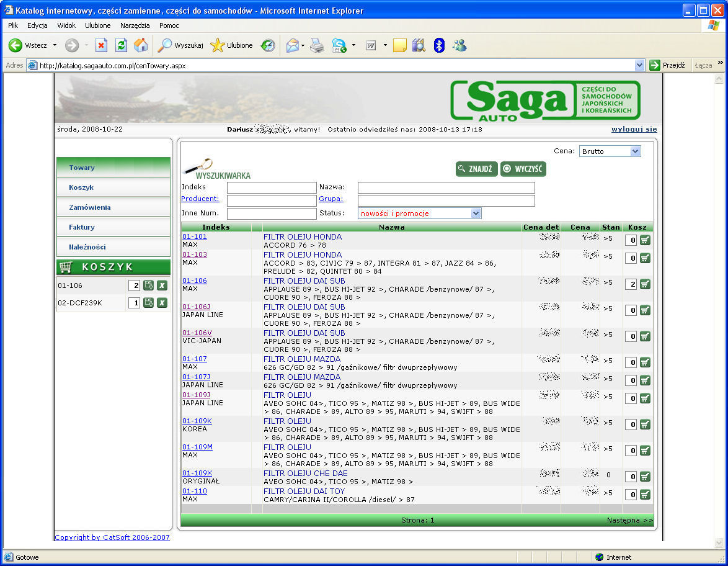The image size is (728, 566).
Task: Click cart icon for row 01-106J
Action: click(x=645, y=310)
